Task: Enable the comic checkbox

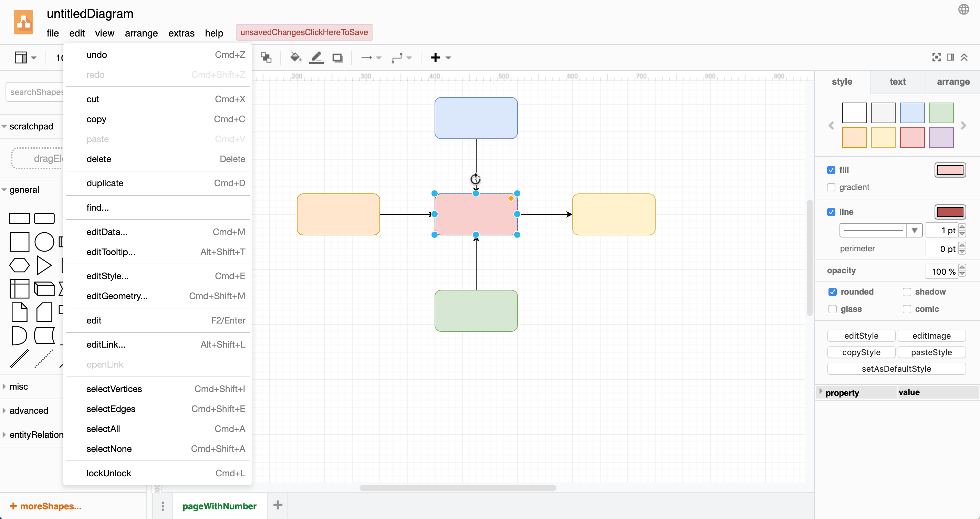Action: tap(907, 309)
